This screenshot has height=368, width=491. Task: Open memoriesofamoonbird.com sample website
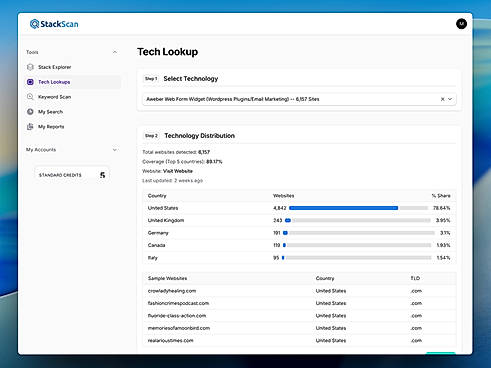click(x=179, y=328)
